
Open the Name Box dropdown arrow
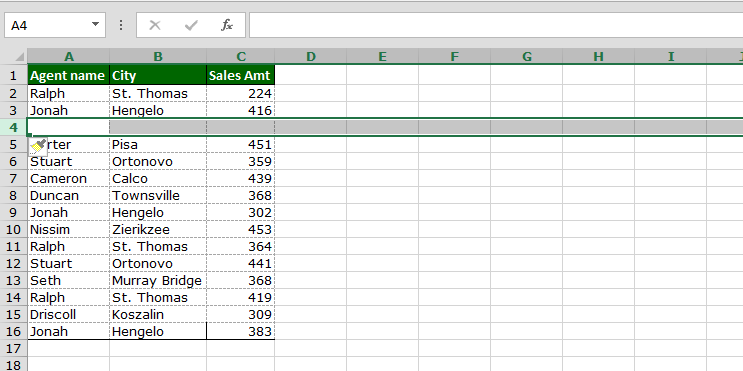[x=95, y=25]
